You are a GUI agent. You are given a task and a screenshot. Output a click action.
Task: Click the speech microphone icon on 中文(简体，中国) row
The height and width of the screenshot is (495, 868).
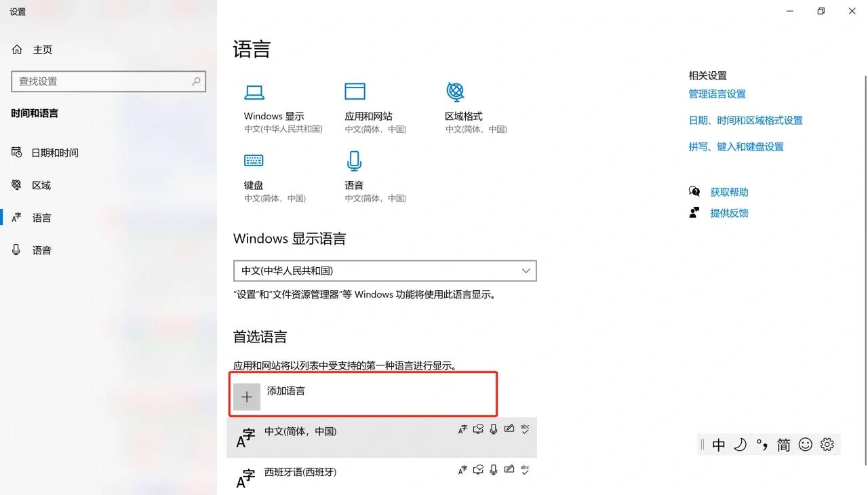(494, 429)
